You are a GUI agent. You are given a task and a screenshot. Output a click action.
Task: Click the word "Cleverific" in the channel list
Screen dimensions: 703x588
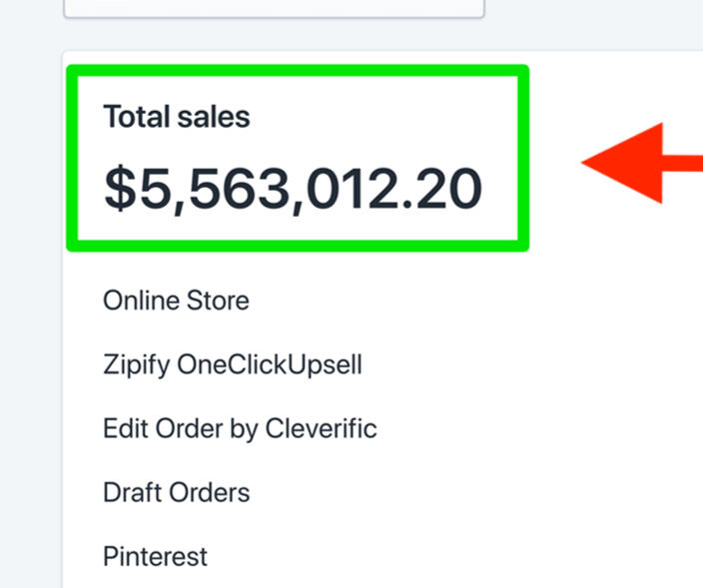point(322,429)
